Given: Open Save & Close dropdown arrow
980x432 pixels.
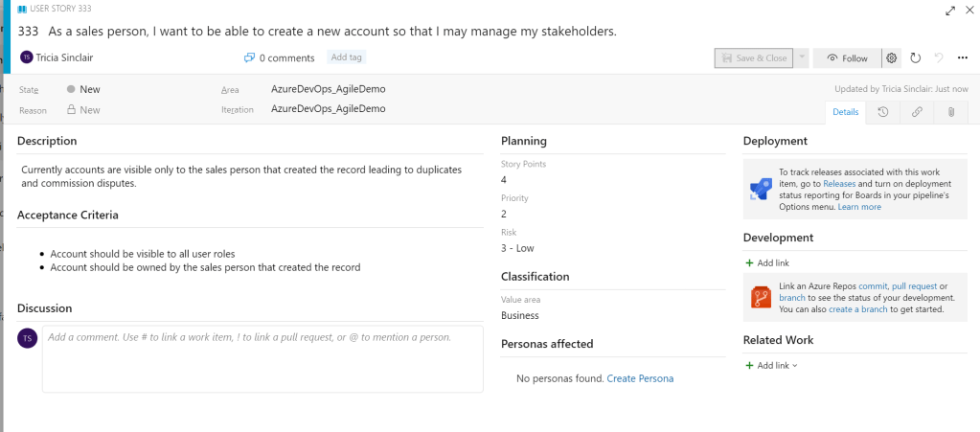Looking at the screenshot, I should coord(802,57).
